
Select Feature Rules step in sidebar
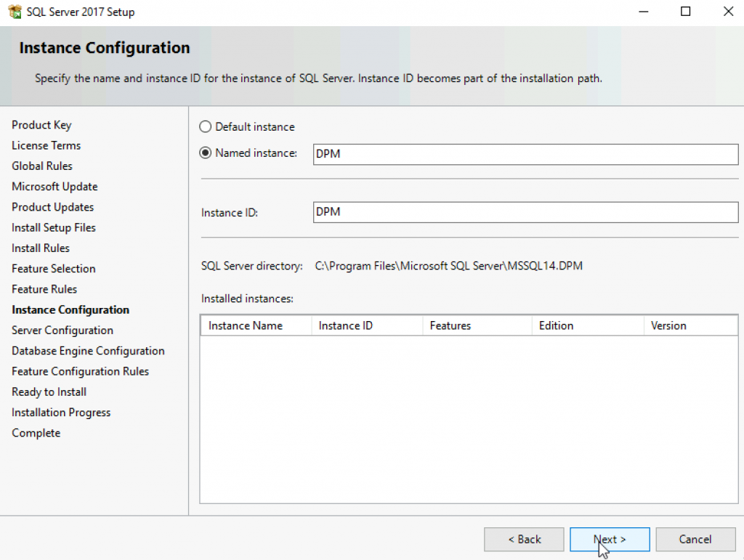coord(44,289)
